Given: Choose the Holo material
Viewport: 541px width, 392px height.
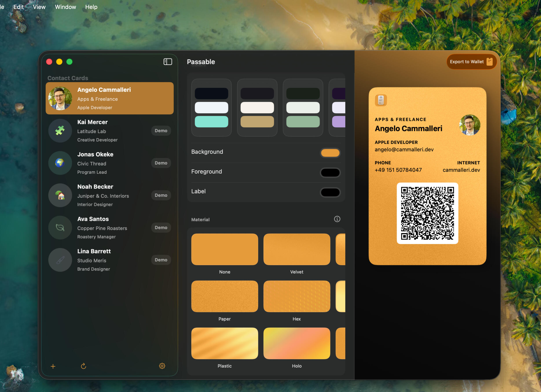Looking at the screenshot, I should 297,343.
